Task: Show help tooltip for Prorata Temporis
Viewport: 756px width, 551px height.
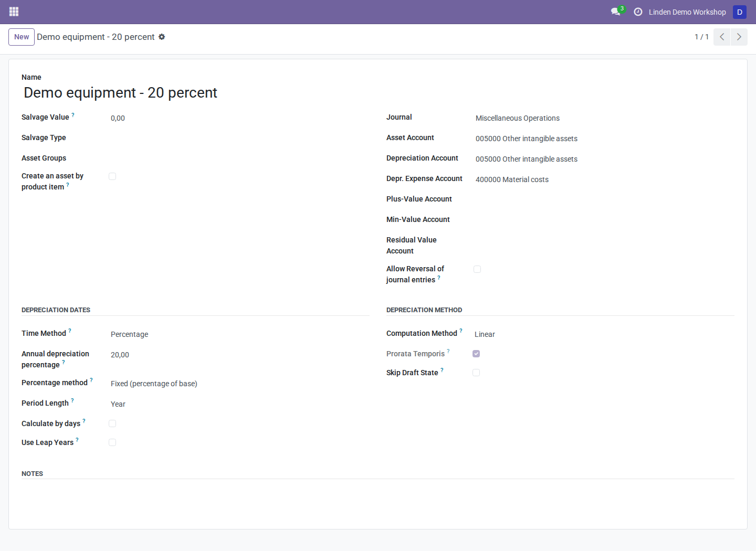Action: tap(448, 351)
